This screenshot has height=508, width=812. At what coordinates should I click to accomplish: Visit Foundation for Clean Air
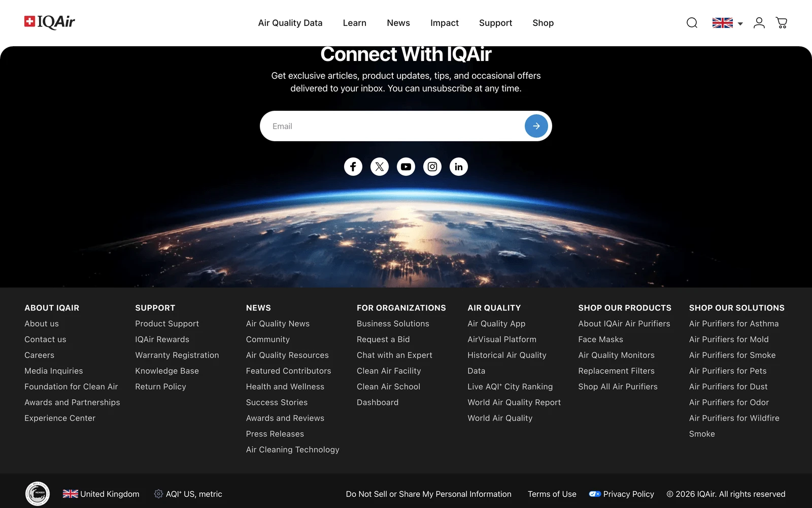point(71,387)
